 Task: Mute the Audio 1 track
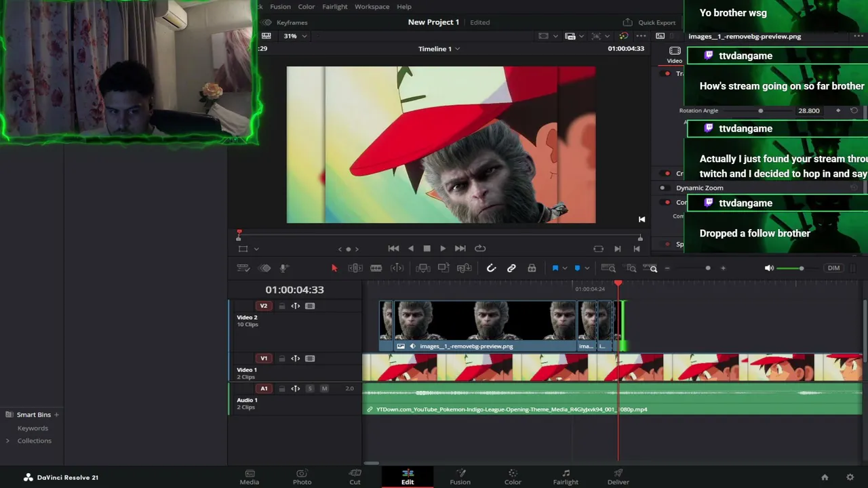click(324, 388)
